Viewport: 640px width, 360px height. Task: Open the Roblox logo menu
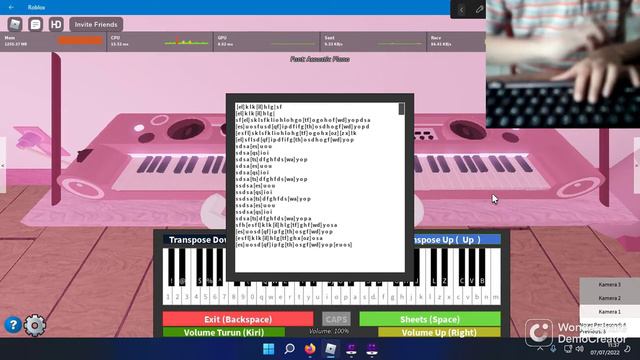15,24
